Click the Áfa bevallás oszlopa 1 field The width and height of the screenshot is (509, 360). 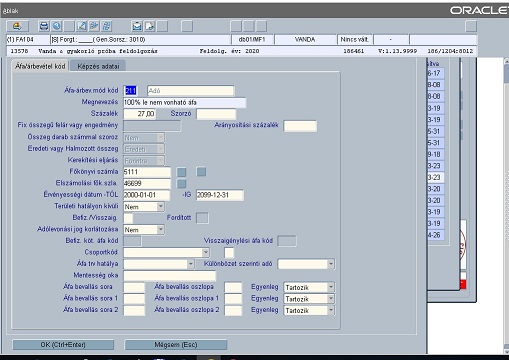point(233,299)
